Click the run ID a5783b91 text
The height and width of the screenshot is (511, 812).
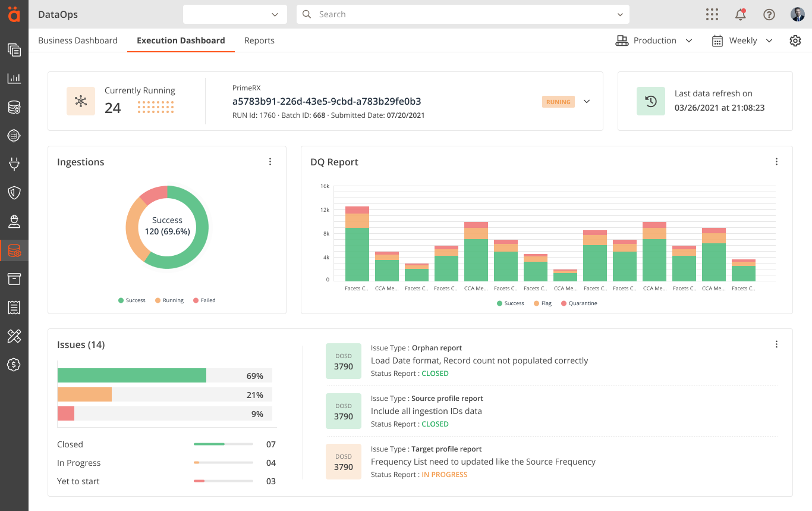coord(326,101)
